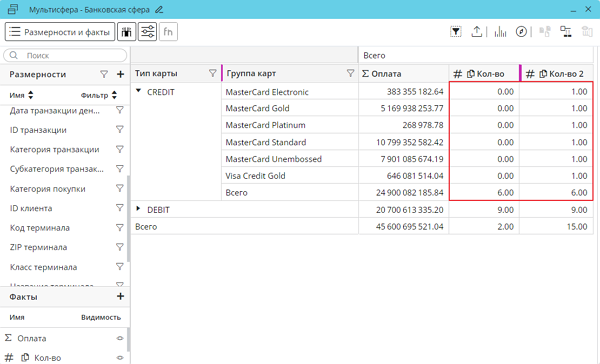Click in the Поиск search field

point(65,55)
